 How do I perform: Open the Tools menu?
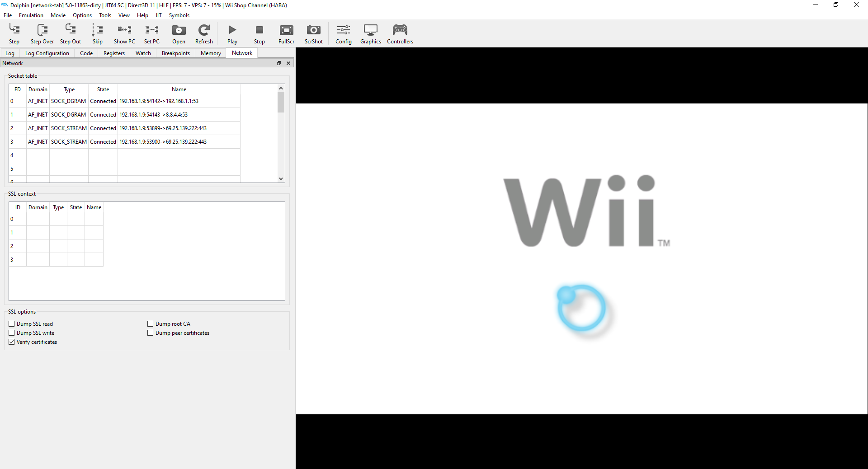click(105, 15)
